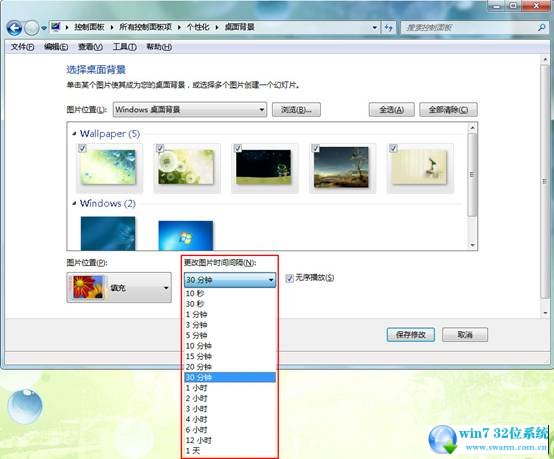The width and height of the screenshot is (554, 459).
Task: Open the 工具(T) menu
Action: point(124,47)
